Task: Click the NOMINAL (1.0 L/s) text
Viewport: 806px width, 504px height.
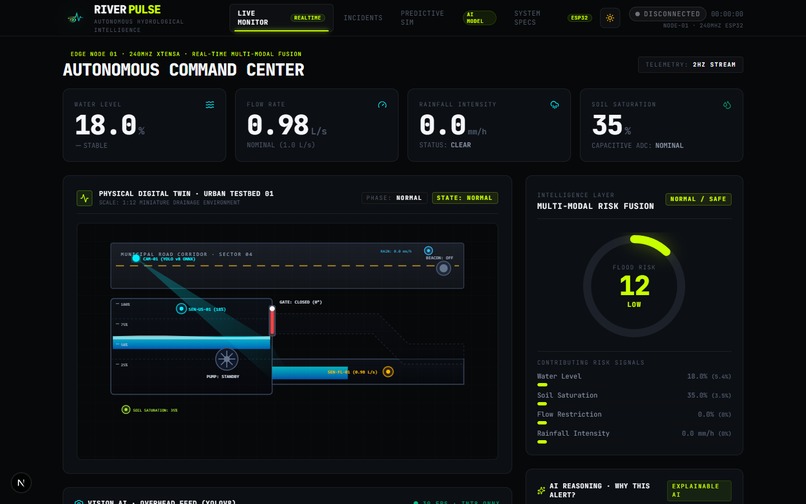Action: click(281, 145)
